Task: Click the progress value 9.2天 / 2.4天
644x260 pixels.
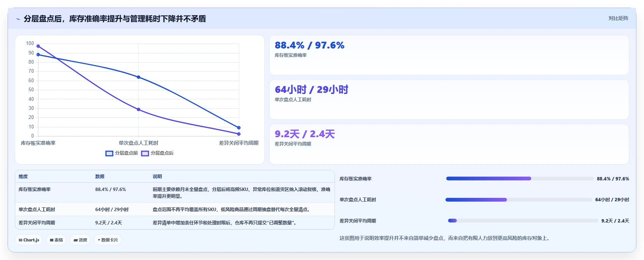Action: coord(615,221)
